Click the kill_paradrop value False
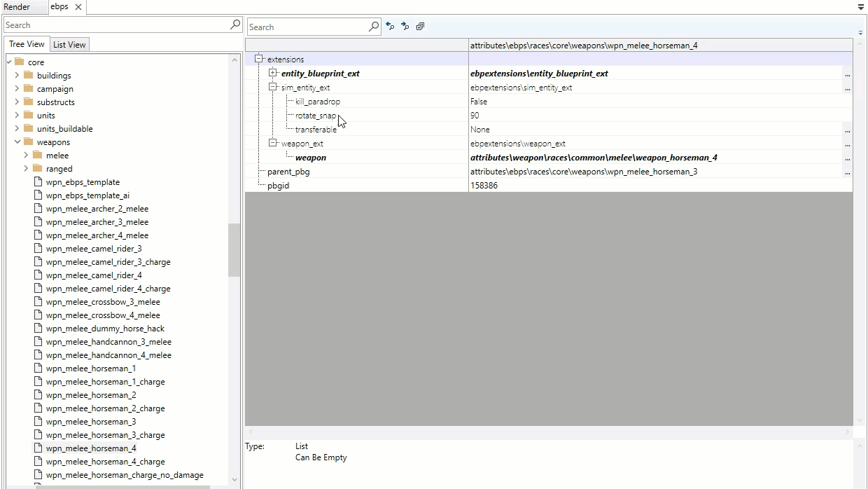 pyautogui.click(x=479, y=102)
